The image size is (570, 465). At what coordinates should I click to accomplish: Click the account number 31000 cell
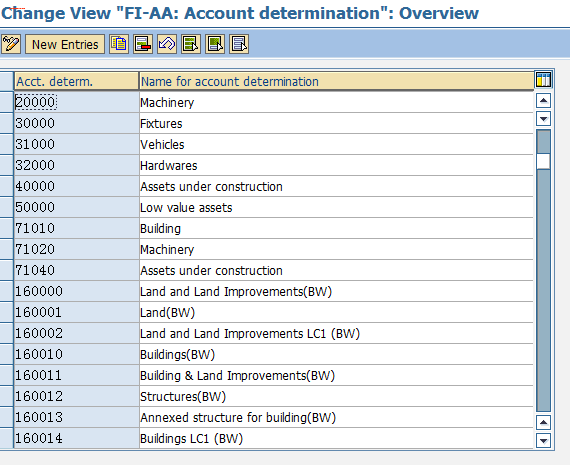click(x=76, y=144)
